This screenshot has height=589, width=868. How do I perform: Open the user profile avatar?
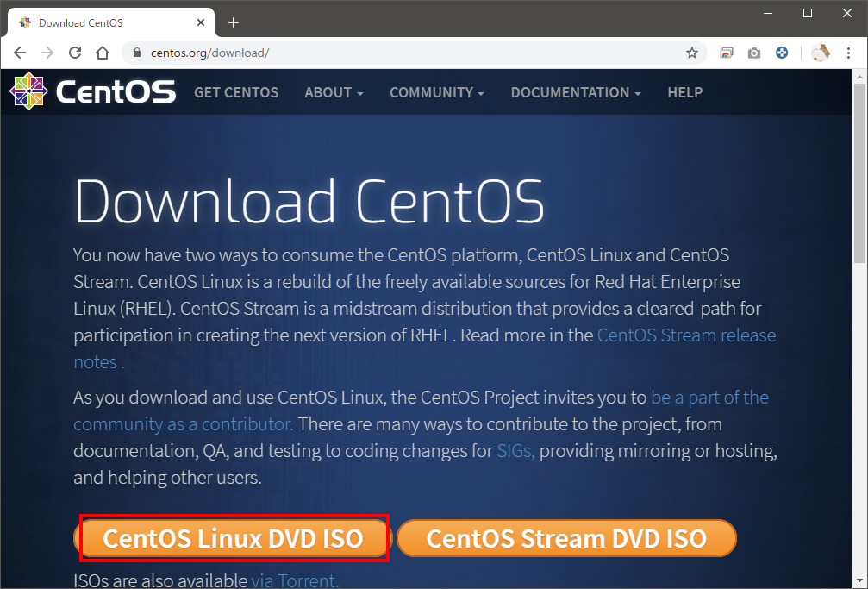pos(821,53)
